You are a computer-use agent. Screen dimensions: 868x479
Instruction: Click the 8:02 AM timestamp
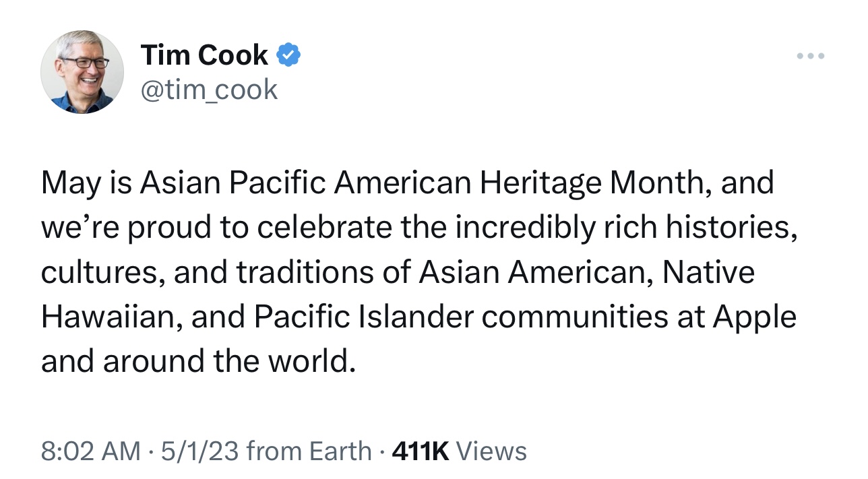coord(91,451)
